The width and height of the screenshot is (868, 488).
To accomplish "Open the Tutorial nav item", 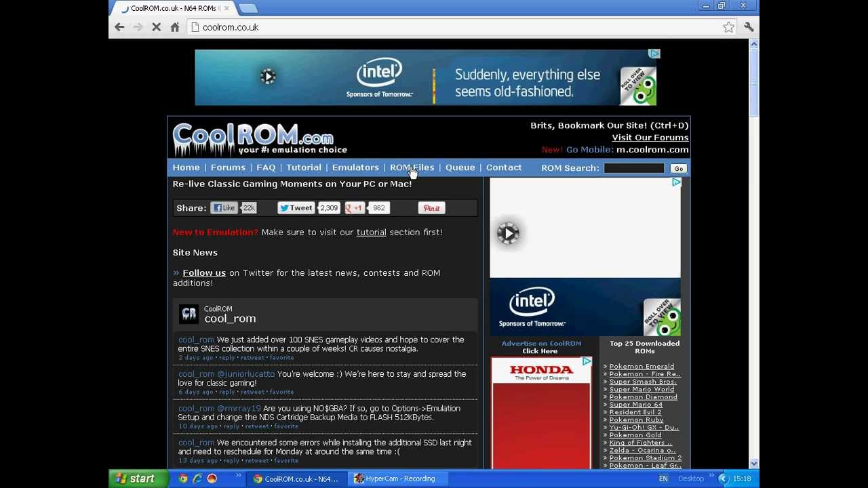I will (304, 167).
